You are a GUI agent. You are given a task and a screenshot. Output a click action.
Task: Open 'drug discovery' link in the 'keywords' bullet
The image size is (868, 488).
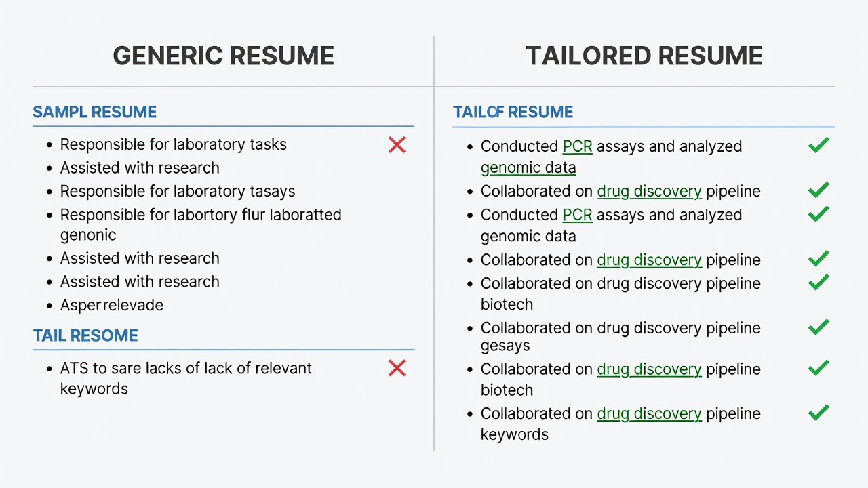point(649,413)
